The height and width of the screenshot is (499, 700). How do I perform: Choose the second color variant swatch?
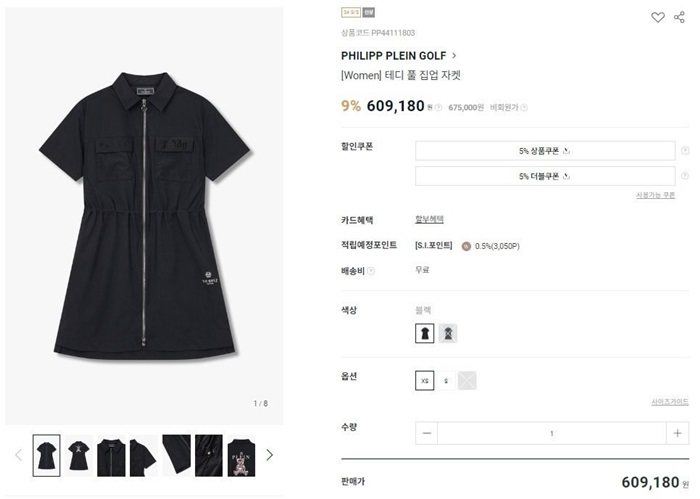point(447,333)
